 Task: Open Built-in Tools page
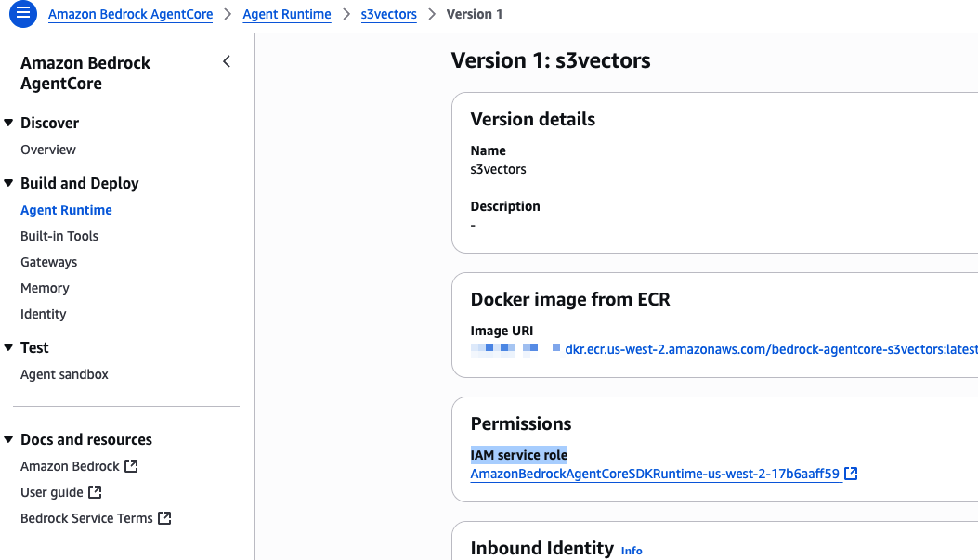(59, 236)
